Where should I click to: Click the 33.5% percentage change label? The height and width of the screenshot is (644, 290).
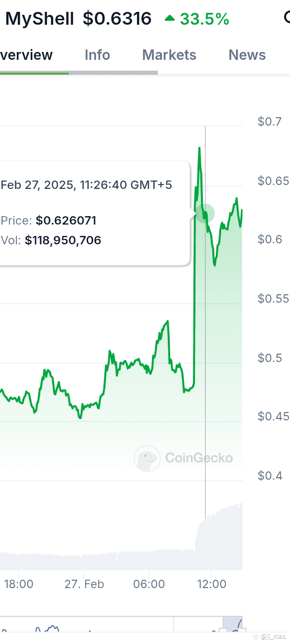pyautogui.click(x=204, y=19)
